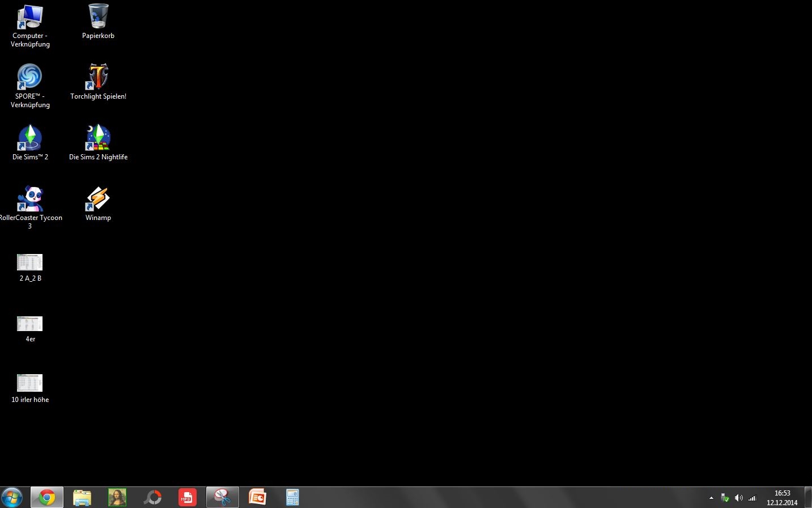This screenshot has height=508, width=812.
Task: Click the red MP3 converter taskbar icon
Action: point(187,498)
